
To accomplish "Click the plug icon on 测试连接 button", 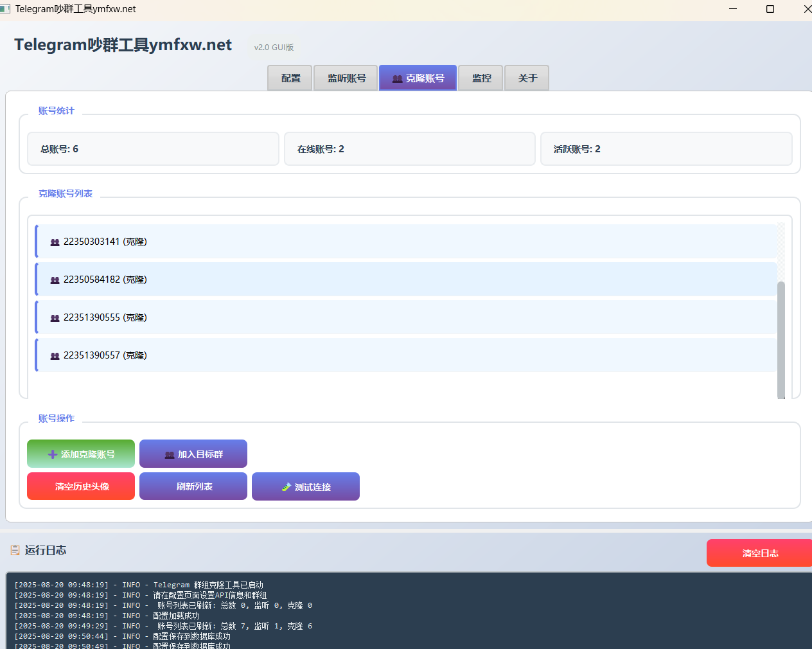I will click(x=287, y=487).
